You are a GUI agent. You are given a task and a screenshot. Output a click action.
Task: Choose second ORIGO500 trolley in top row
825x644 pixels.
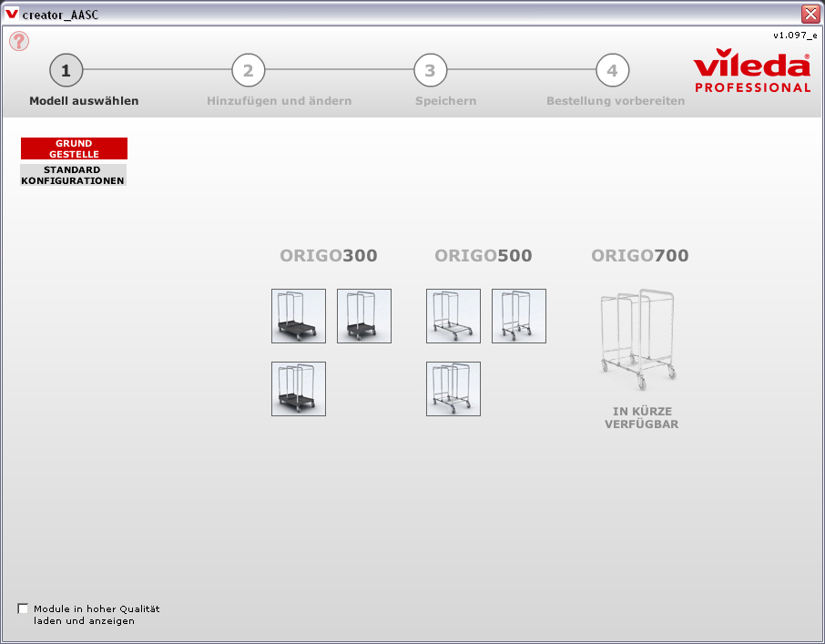[x=518, y=316]
